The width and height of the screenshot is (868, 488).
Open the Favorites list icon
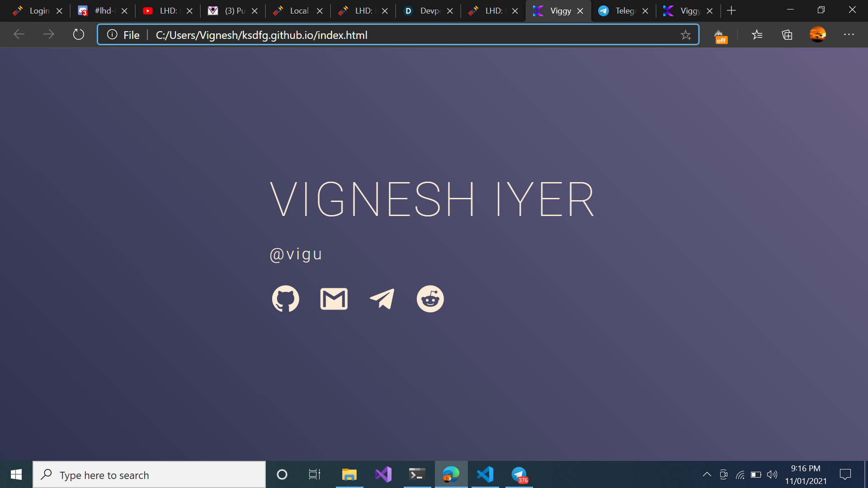click(757, 35)
